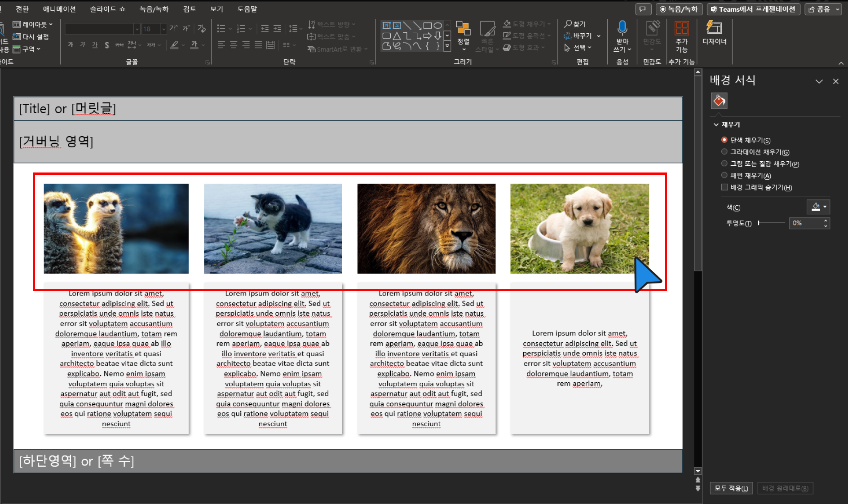This screenshot has height=504, width=848.
Task: Select the lion image on slide
Action: (x=426, y=229)
